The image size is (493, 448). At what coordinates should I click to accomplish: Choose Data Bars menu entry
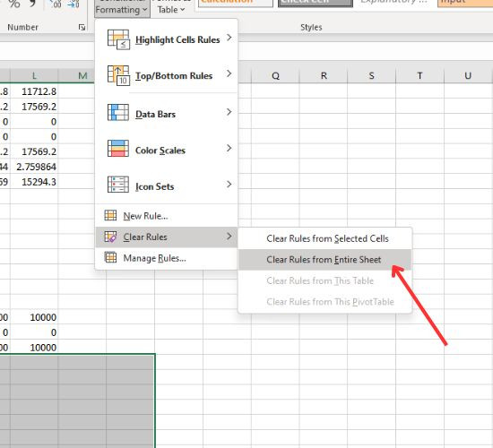[x=167, y=113]
